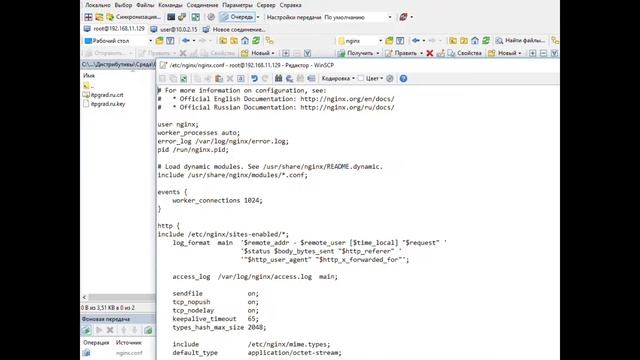Switch to root@192.168.11.129 session tab
Viewport: 640px width, 360px height.
click(x=115, y=29)
